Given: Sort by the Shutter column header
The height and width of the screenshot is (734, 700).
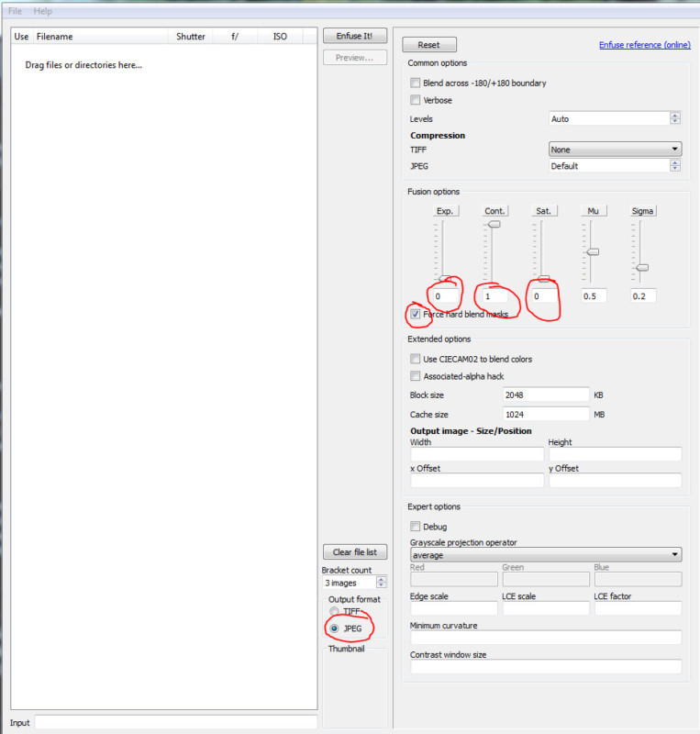Looking at the screenshot, I should point(190,37).
